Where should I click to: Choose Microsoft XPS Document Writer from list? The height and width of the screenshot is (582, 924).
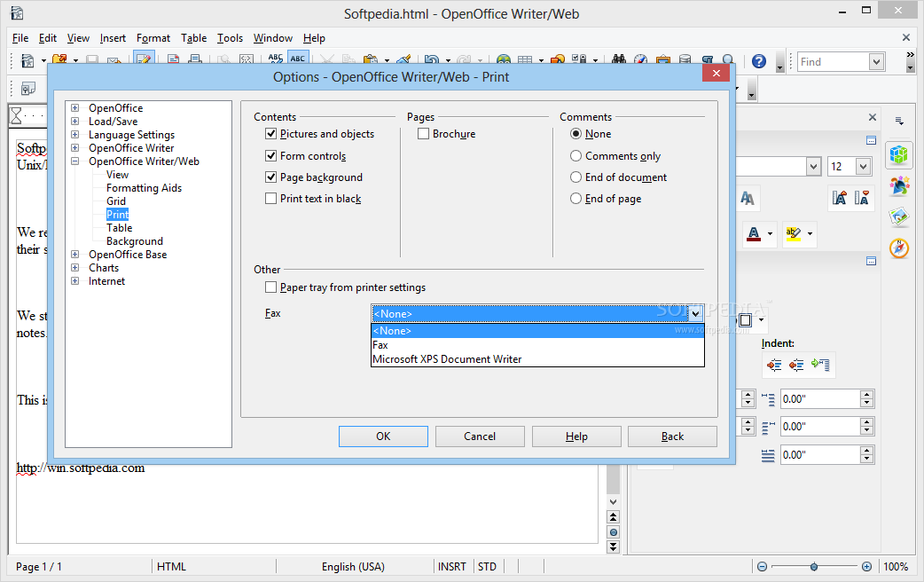coord(537,359)
